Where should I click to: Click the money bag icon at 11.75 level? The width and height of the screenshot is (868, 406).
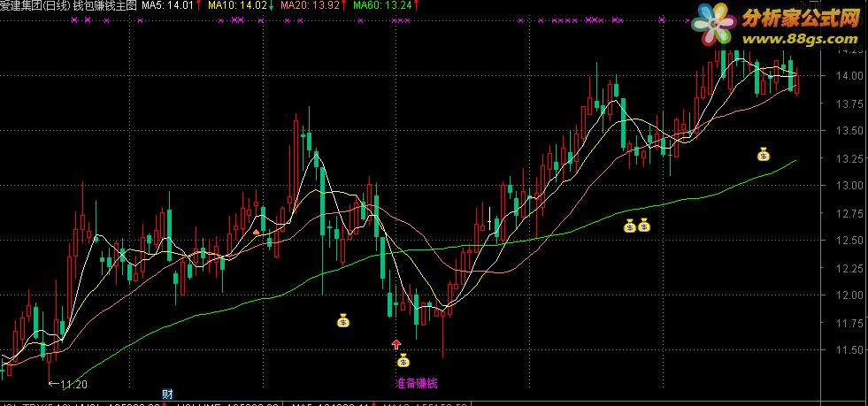pyautogui.click(x=344, y=319)
